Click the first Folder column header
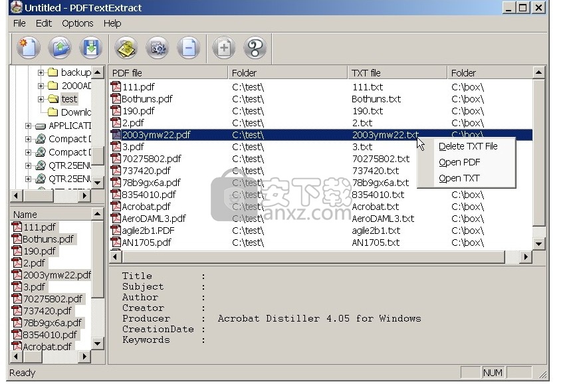 (x=288, y=73)
